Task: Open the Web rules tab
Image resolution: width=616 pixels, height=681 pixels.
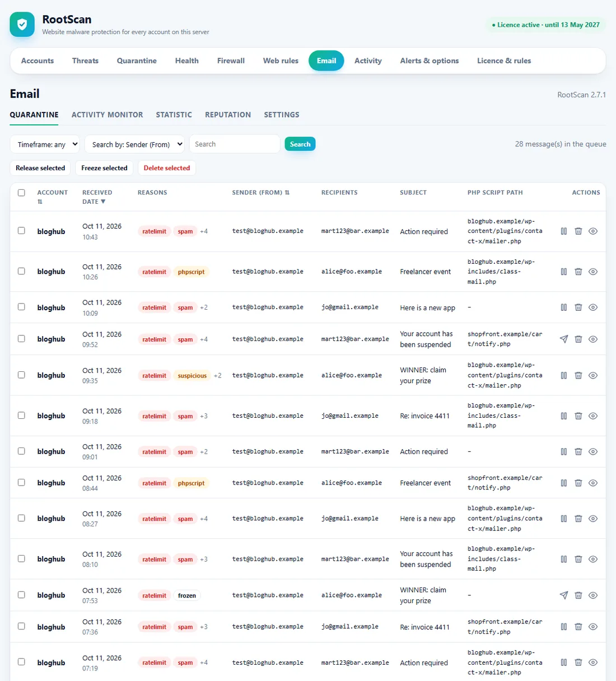Action: coord(281,60)
